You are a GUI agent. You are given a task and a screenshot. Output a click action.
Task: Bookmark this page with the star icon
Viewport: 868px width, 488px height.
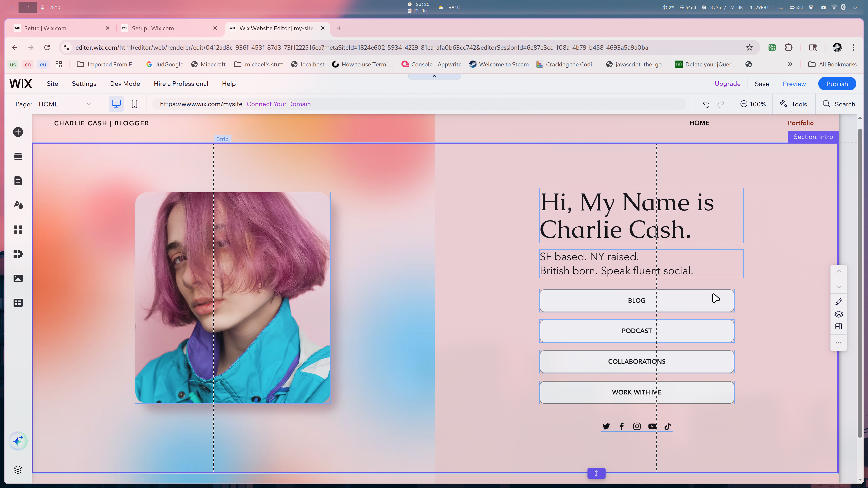[x=749, y=47]
